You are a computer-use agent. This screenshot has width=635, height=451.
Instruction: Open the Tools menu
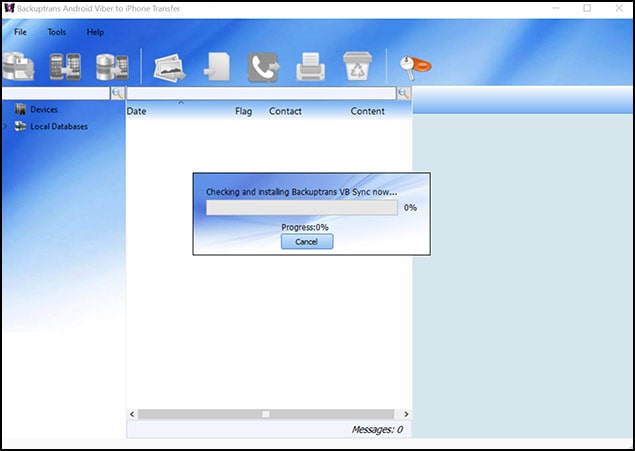57,32
